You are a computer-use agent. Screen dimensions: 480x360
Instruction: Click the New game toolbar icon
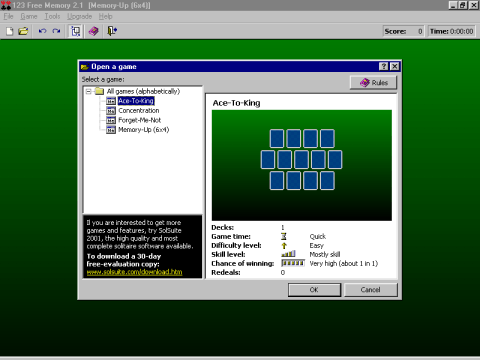coord(10,31)
